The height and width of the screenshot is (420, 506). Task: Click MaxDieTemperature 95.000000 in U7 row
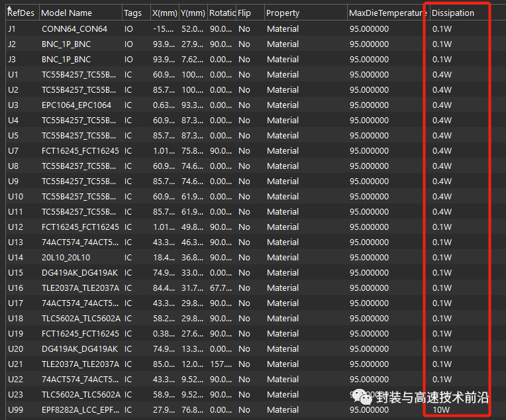pyautogui.click(x=369, y=151)
